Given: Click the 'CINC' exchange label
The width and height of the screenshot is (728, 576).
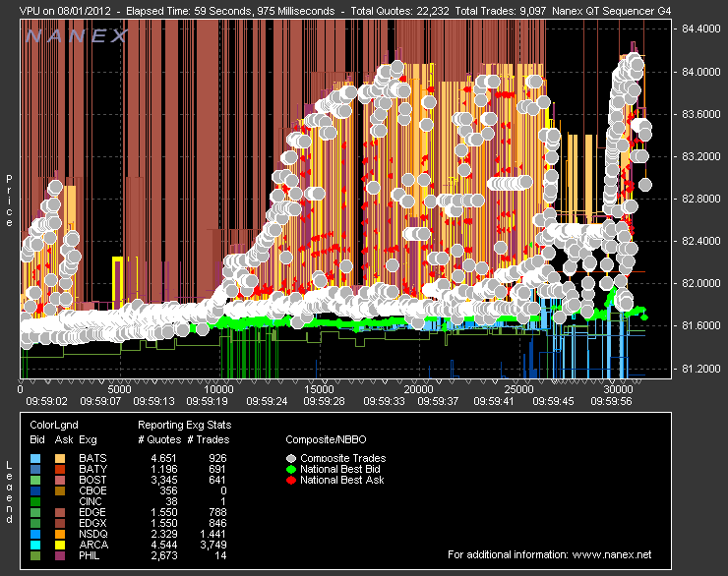Looking at the screenshot, I should coord(91,501).
